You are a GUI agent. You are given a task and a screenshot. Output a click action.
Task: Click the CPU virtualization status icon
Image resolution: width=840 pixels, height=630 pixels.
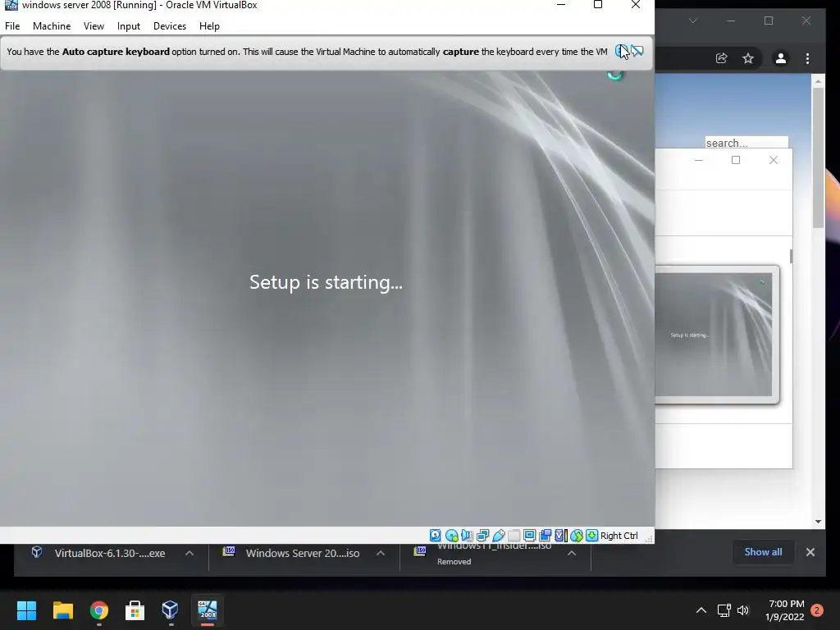coord(561,535)
